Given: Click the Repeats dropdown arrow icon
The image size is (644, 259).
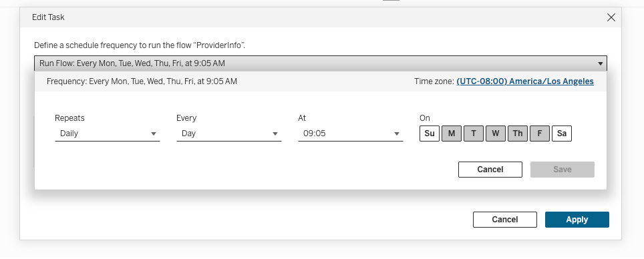Looking at the screenshot, I should point(154,134).
